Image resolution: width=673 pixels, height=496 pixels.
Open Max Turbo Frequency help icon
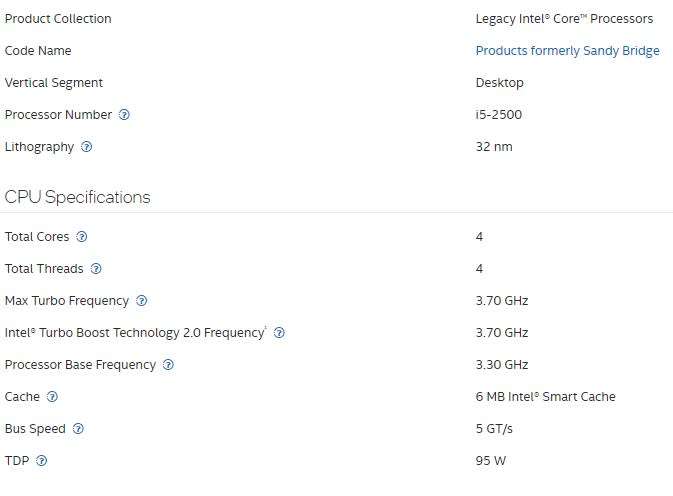142,301
